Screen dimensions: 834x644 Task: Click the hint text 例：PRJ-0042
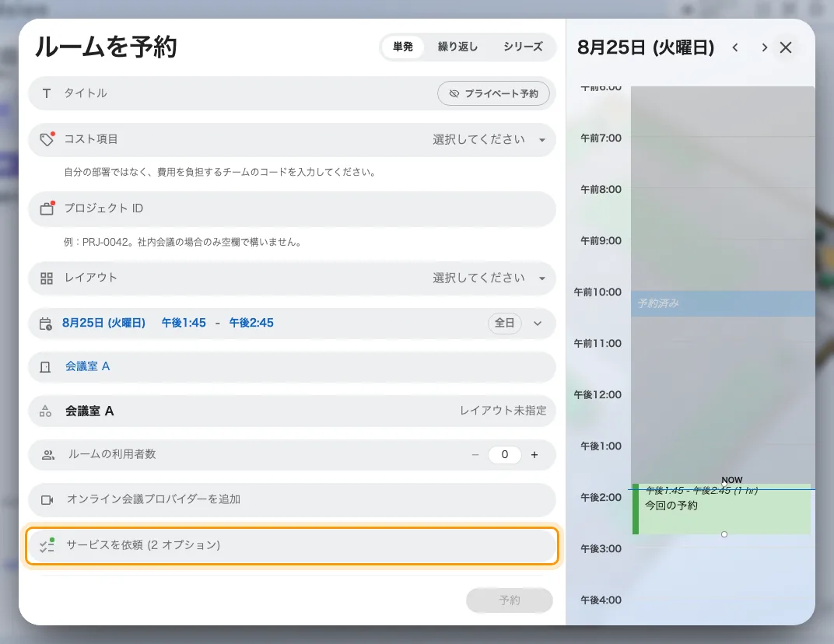click(x=184, y=242)
